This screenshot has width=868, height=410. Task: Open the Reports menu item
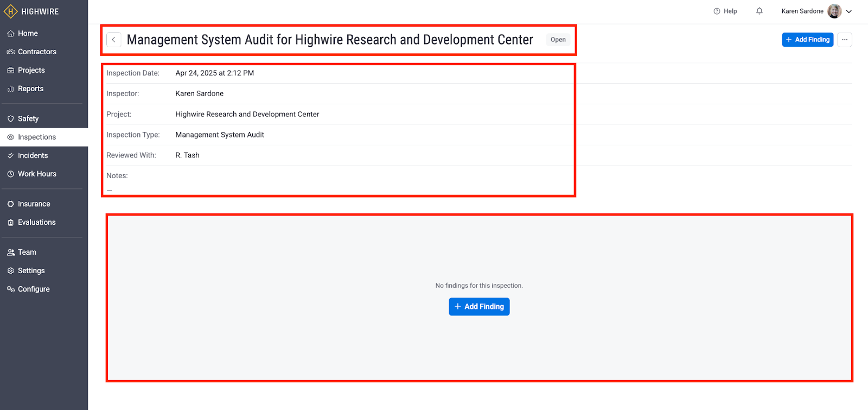tap(44, 89)
